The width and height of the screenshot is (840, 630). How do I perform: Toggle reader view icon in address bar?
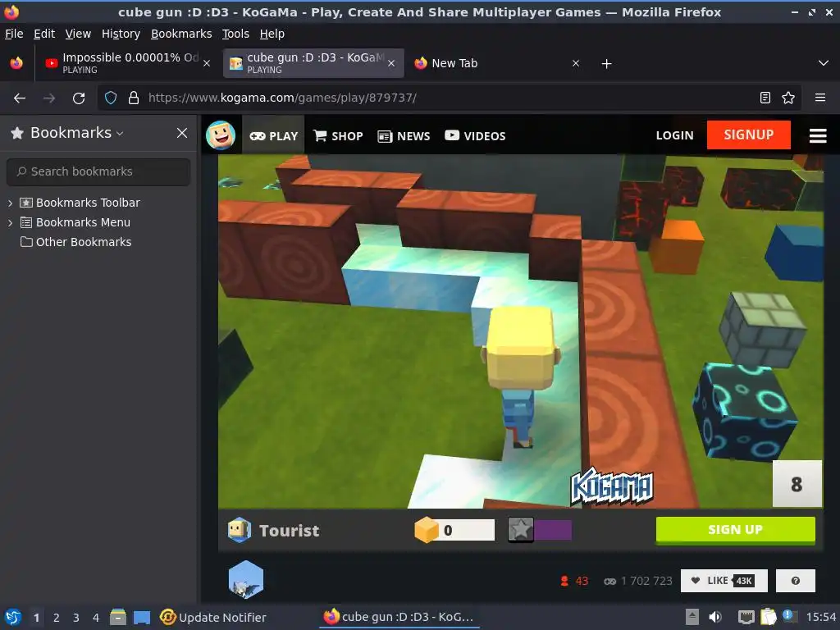point(765,98)
